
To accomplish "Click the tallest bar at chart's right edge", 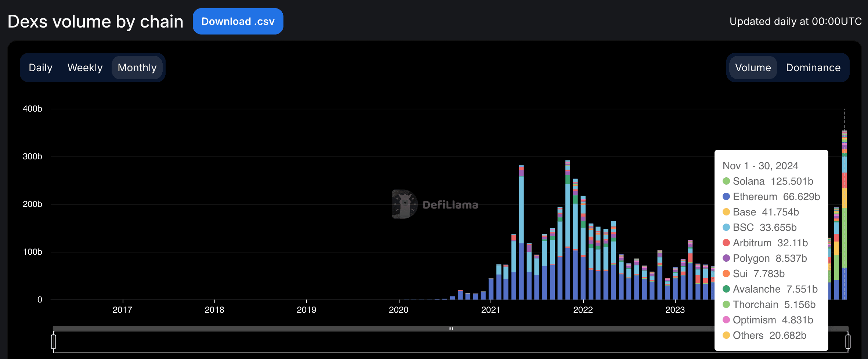I will [x=844, y=215].
